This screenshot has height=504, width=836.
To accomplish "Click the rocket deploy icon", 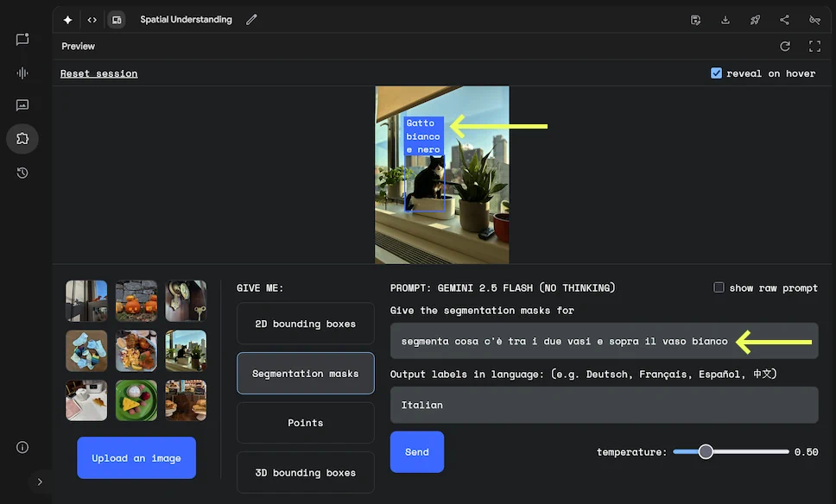I will coord(755,20).
